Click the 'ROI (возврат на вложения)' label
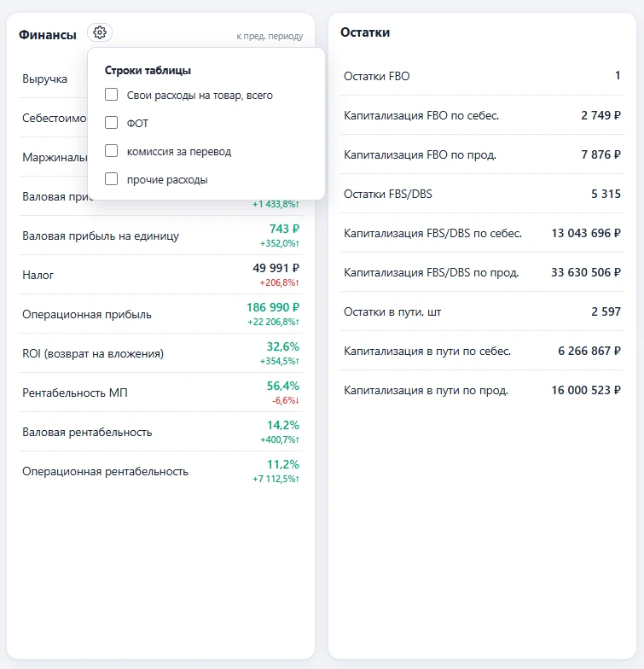This screenshot has height=669, width=644. click(x=93, y=353)
